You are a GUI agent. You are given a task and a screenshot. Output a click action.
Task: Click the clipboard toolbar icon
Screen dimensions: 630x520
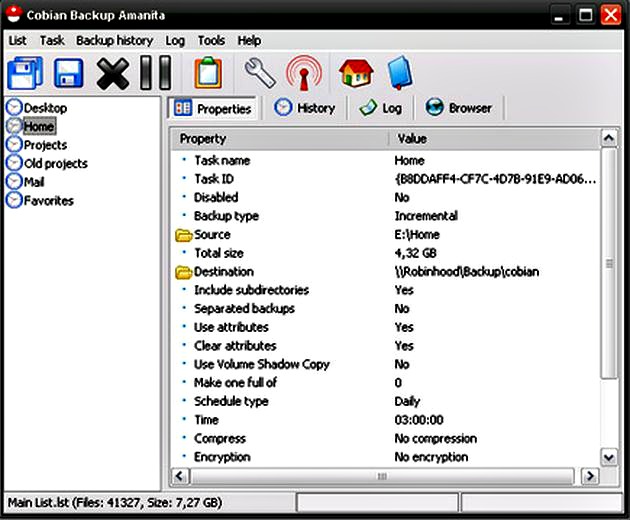[207, 73]
